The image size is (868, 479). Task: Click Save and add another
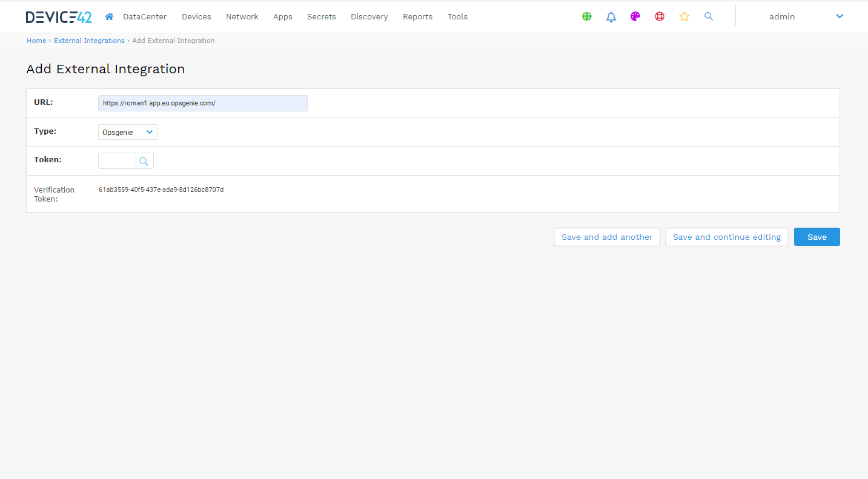607,237
